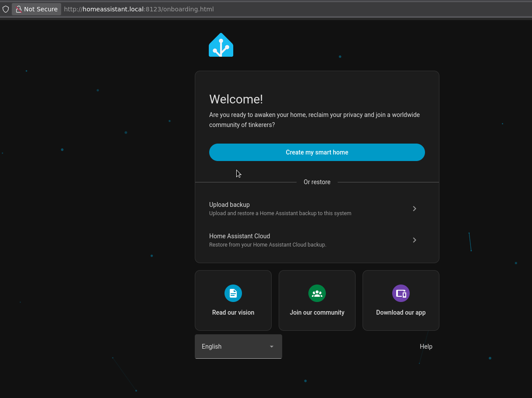The image size is (532, 398).
Task: Click the purple devices app icon
Action: (x=401, y=293)
